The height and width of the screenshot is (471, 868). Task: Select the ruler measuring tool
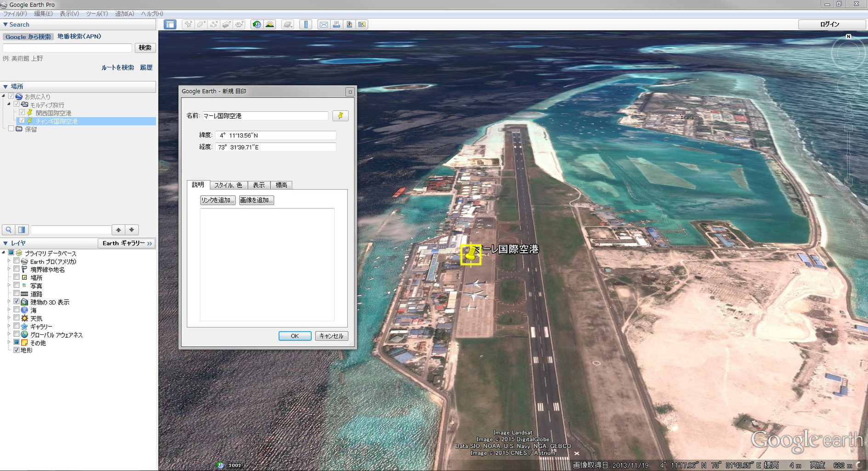point(306,24)
